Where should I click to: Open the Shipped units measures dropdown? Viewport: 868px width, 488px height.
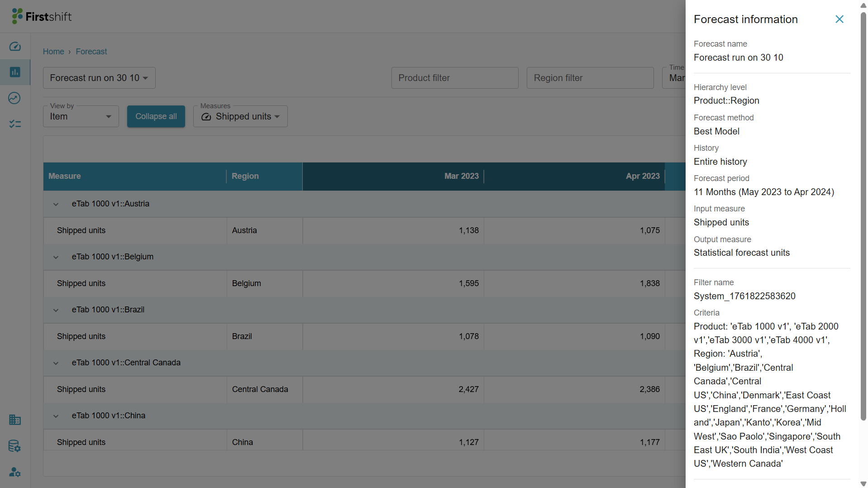(240, 116)
